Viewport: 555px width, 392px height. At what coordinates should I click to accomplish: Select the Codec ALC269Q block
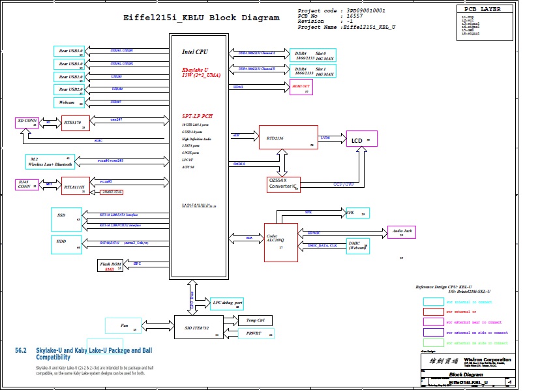click(x=280, y=242)
